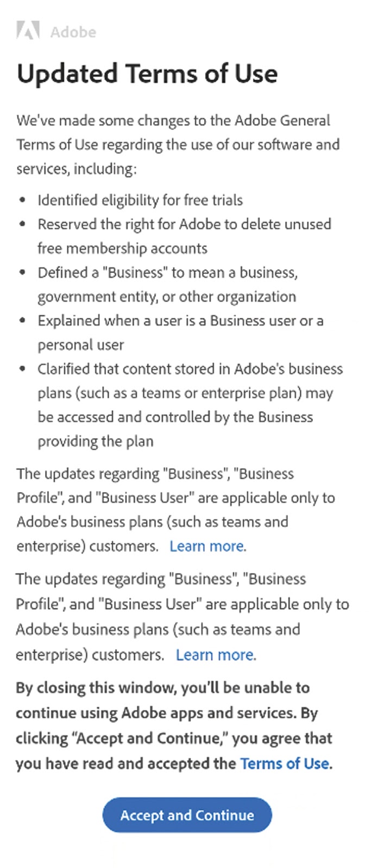Open the second "Learn more" link
Screen dimensions: 390x868
(215, 655)
